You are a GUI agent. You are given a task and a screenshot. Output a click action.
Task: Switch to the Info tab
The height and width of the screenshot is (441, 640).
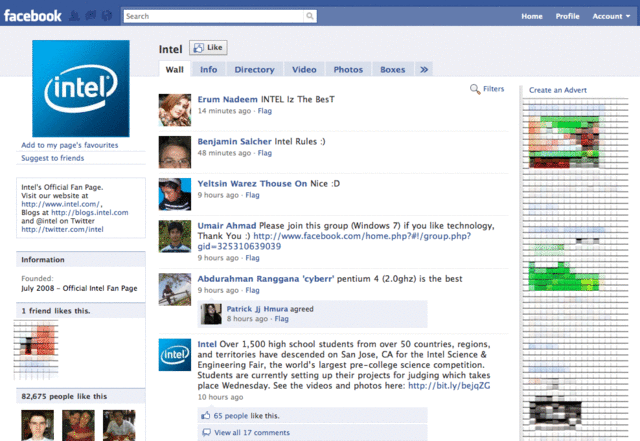click(209, 69)
